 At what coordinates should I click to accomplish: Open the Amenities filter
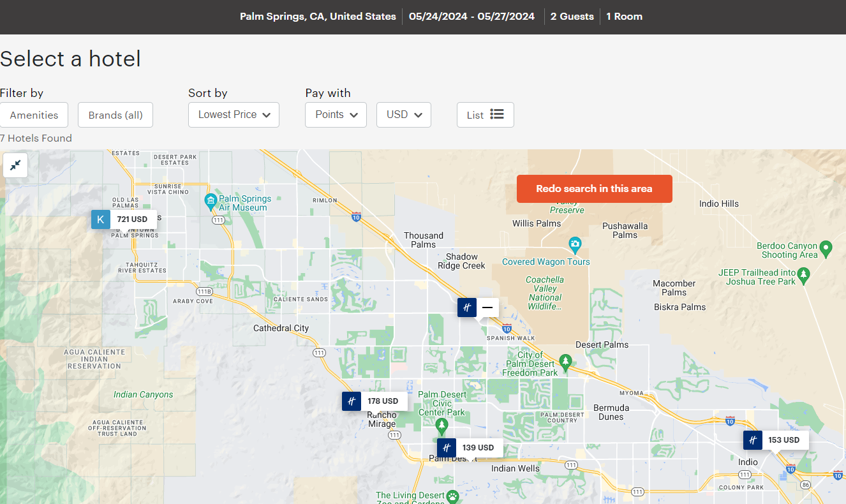34,115
